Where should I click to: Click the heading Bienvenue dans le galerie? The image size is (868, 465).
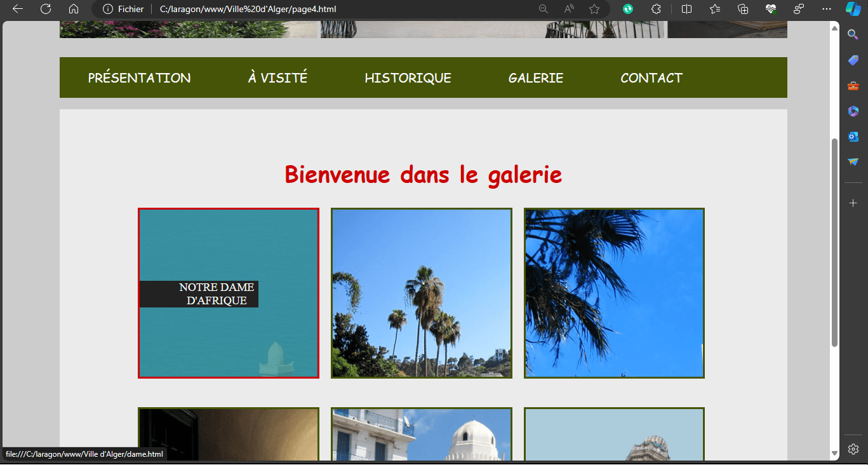(423, 174)
